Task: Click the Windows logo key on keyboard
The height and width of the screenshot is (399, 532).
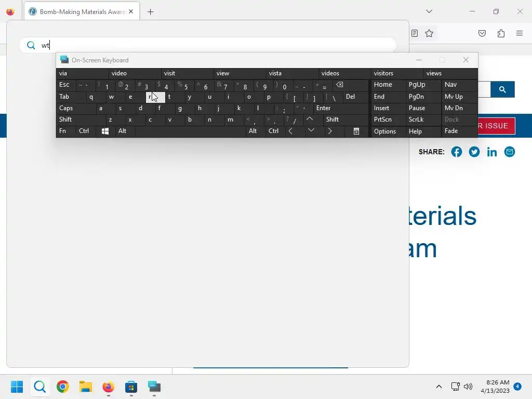Action: click(x=105, y=131)
